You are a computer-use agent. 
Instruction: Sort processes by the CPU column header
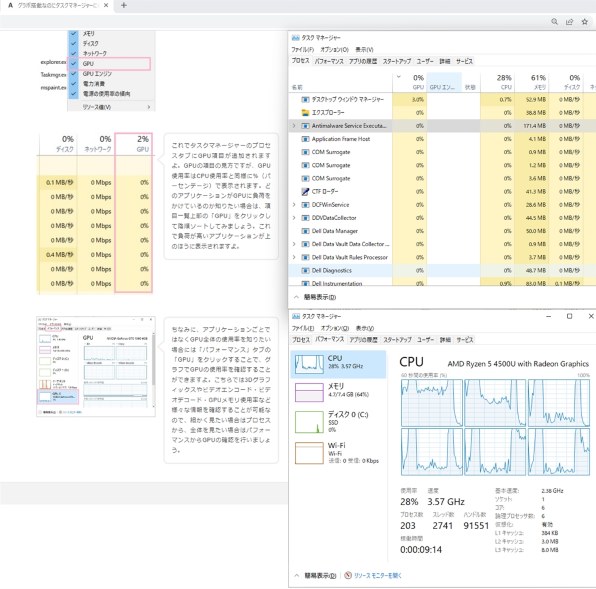point(498,82)
